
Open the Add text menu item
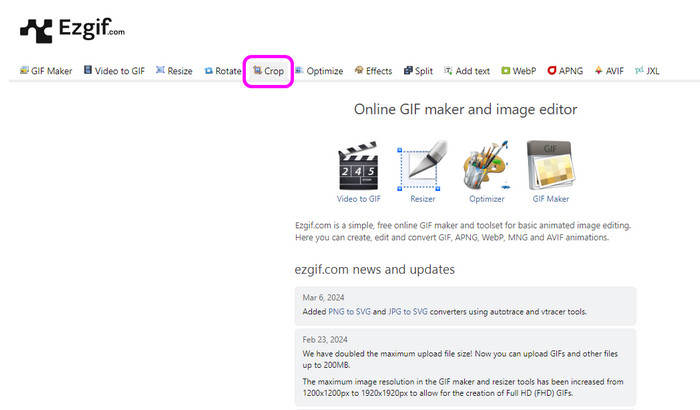[467, 71]
